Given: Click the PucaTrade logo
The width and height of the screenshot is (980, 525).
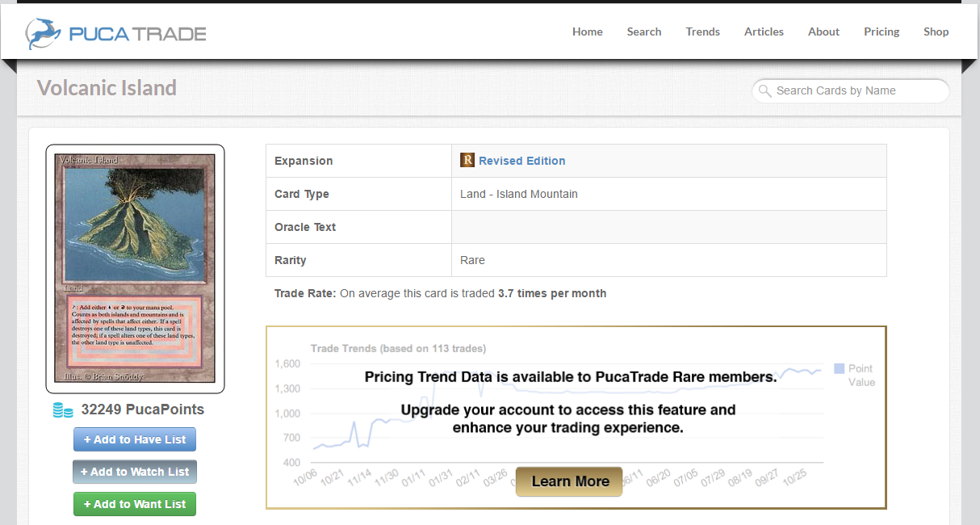Looking at the screenshot, I should click(x=116, y=33).
